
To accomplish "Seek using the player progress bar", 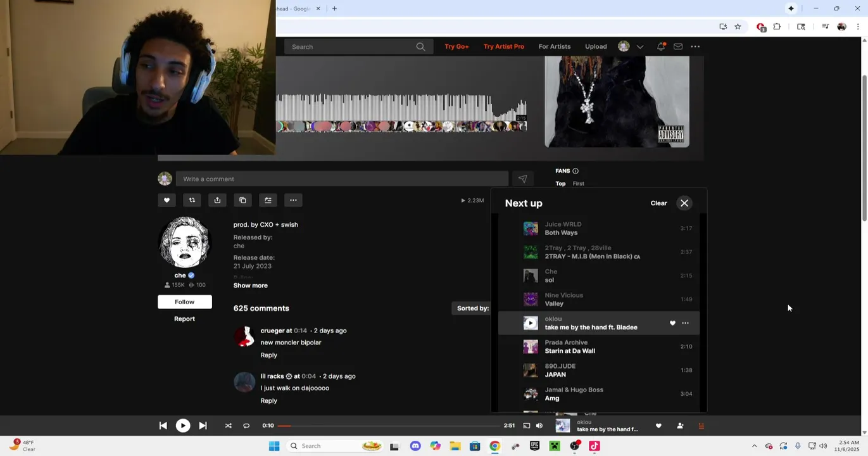I will point(388,426).
